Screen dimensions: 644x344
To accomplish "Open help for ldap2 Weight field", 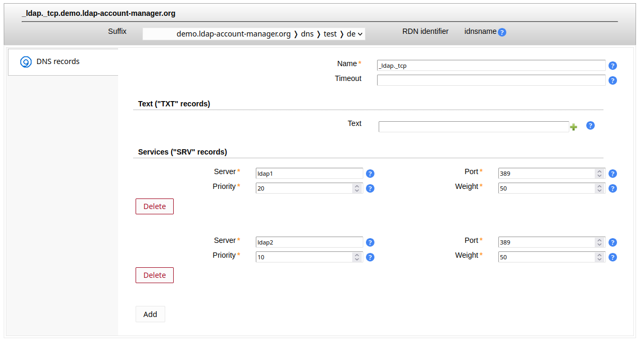I will coord(613,257).
